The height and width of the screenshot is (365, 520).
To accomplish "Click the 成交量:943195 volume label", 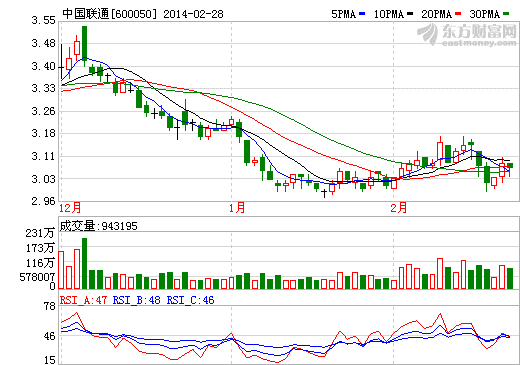I will point(98,226).
